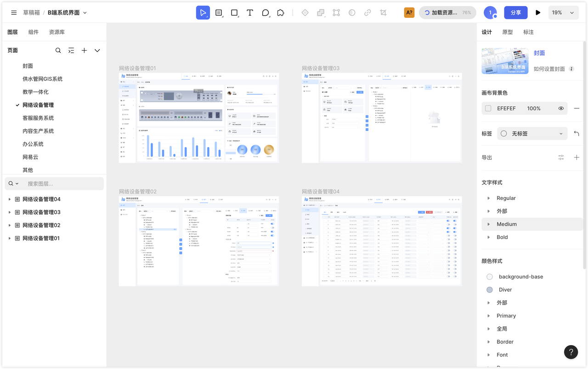
Task: Click the return arrow icon beside 标签
Action: [x=577, y=134]
